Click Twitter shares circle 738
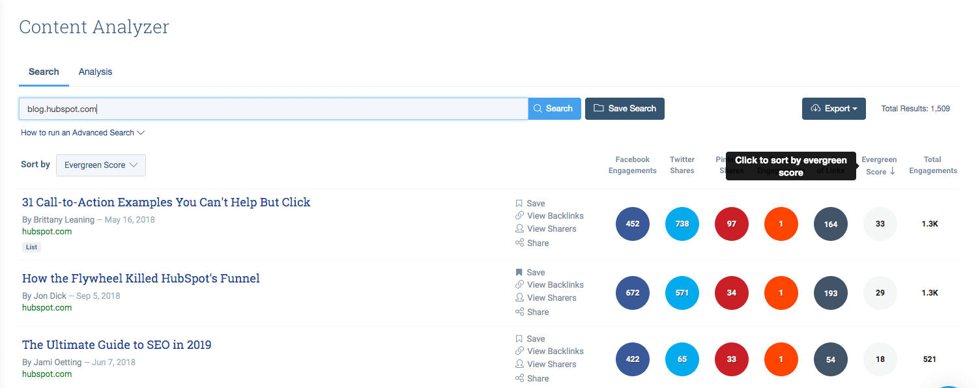 click(682, 224)
